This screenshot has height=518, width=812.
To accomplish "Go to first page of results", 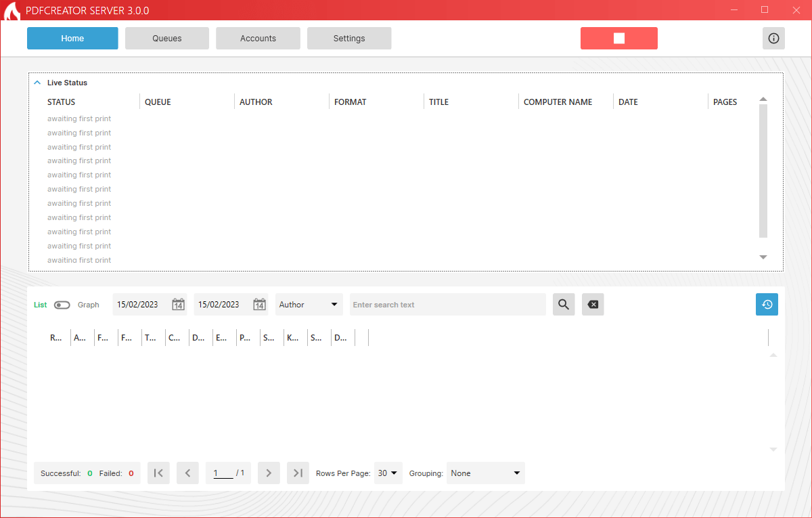I will point(158,473).
